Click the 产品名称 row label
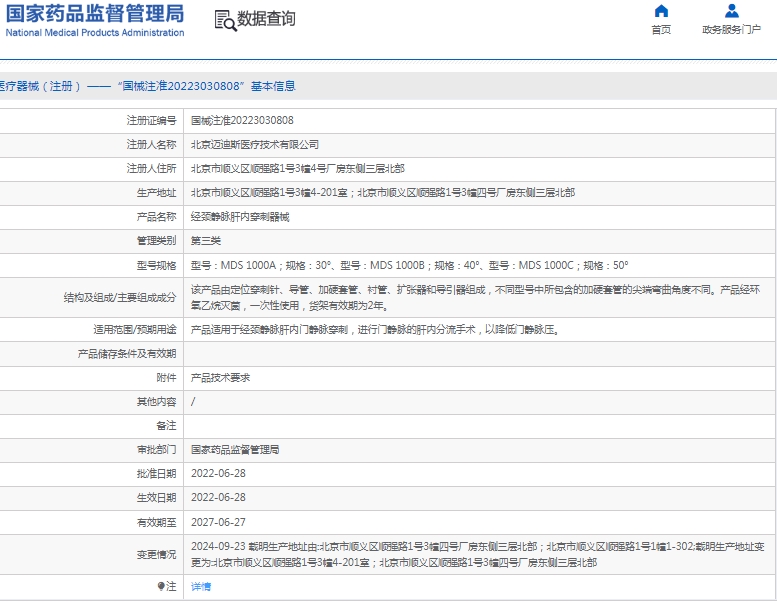Screen dimensions: 777x605 pyautogui.click(x=156, y=217)
